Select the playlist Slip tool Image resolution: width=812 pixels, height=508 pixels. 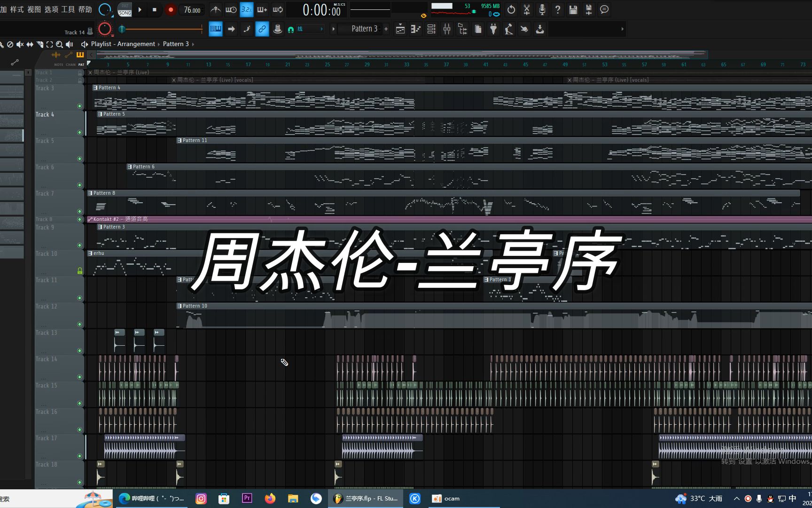pyautogui.click(x=30, y=44)
